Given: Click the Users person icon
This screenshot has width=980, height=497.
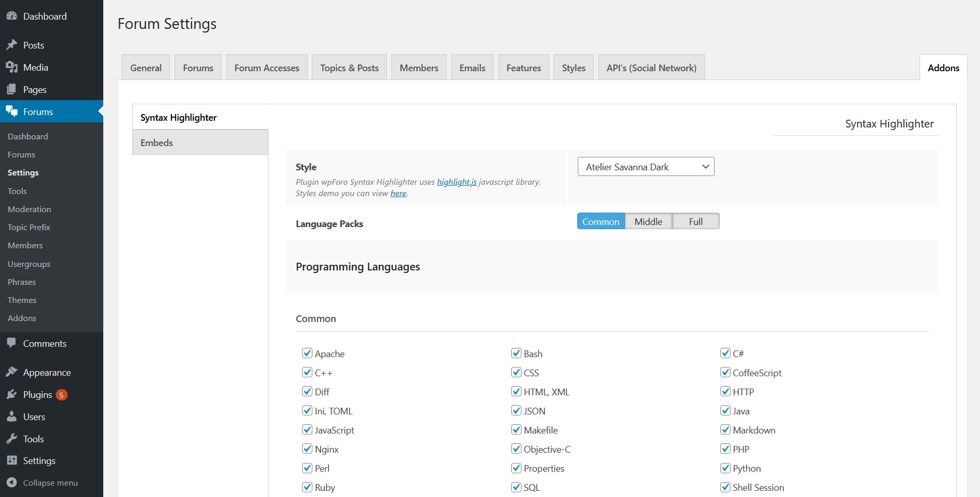Looking at the screenshot, I should [11, 416].
